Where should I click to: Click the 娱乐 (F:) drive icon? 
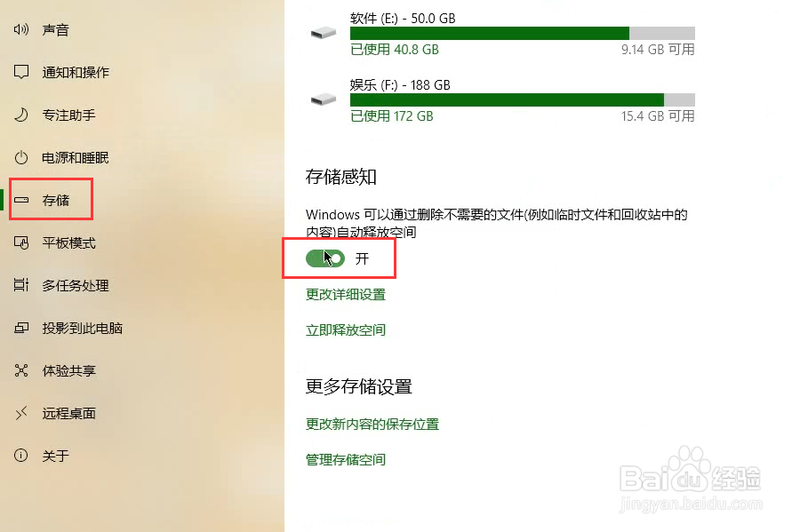(x=324, y=99)
